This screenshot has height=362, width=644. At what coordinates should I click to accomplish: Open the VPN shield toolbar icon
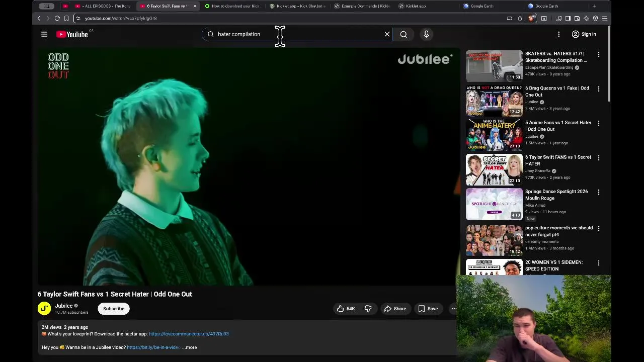point(595,18)
